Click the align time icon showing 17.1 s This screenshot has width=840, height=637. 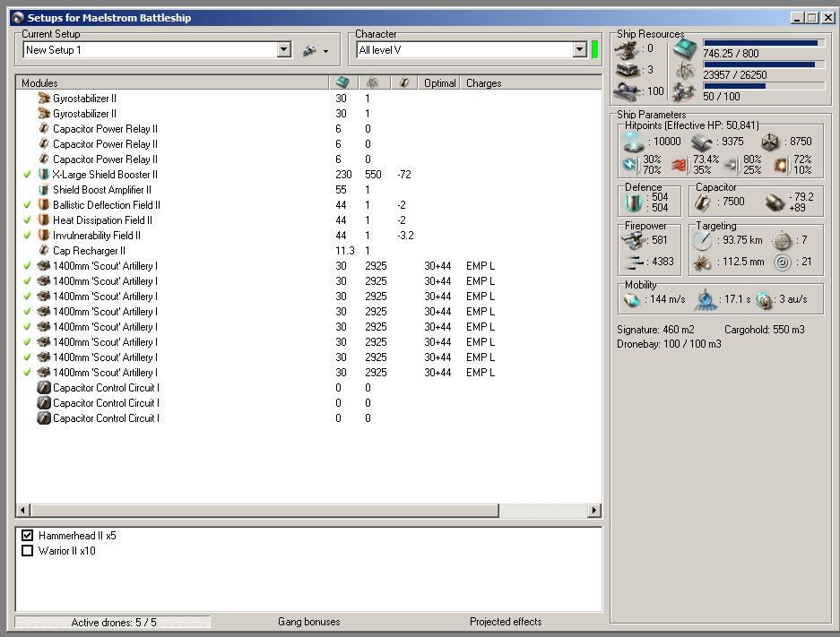706,300
